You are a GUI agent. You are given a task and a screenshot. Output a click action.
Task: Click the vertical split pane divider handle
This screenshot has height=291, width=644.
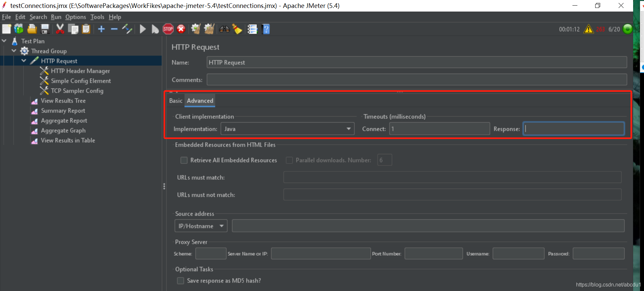[164, 187]
